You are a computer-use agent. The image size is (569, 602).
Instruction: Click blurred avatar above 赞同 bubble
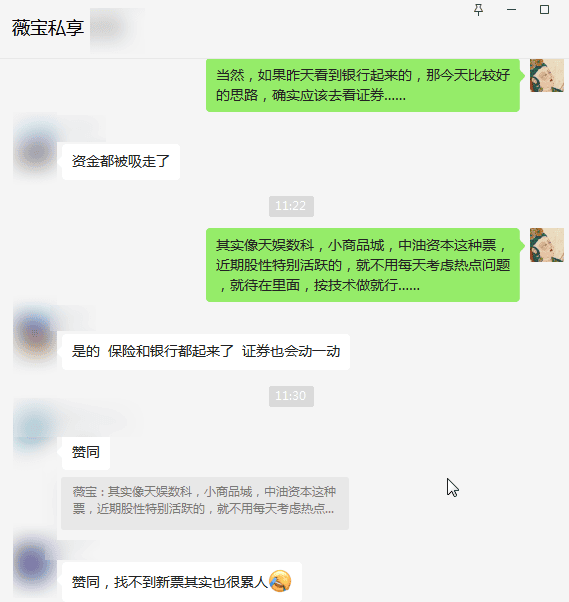[35, 427]
